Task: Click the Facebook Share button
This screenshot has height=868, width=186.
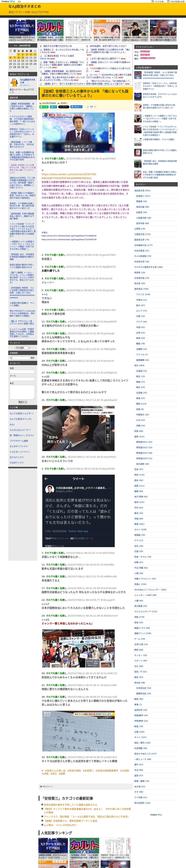Action: point(77,107)
